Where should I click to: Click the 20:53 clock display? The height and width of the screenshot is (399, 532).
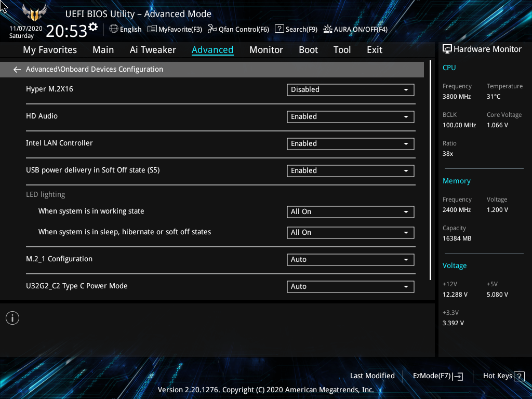click(x=66, y=31)
